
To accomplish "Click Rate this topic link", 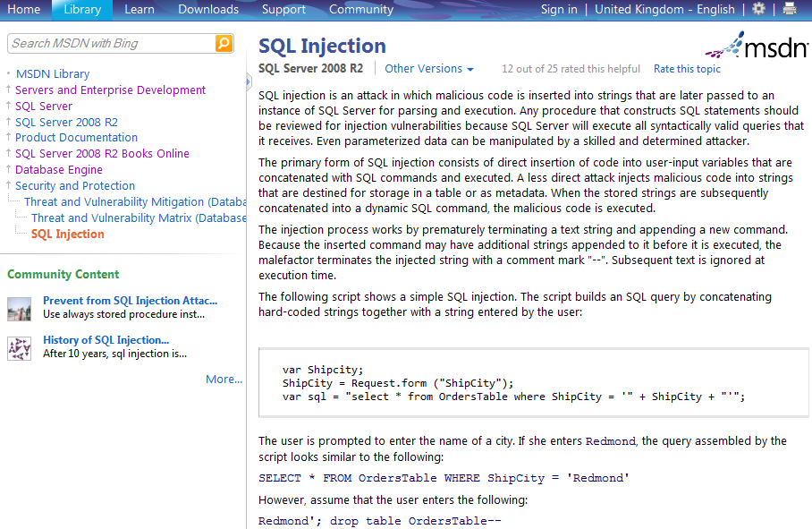I will click(x=687, y=69).
